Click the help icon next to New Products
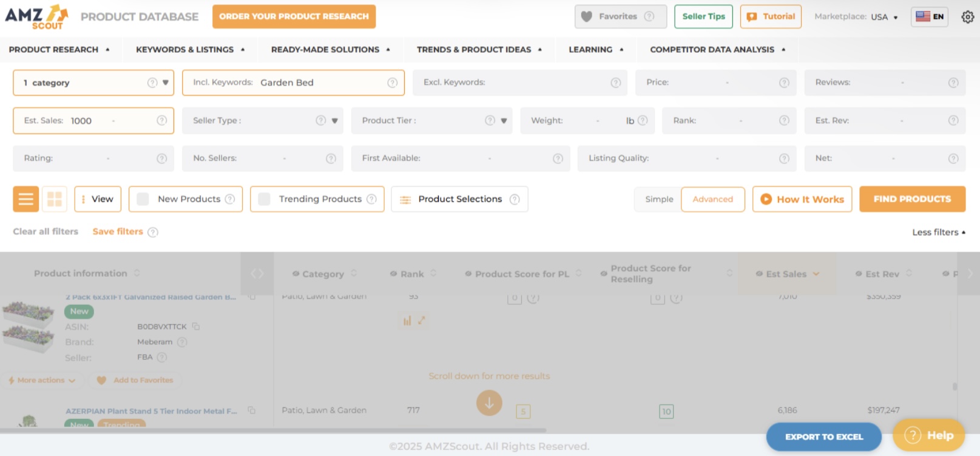 230,199
